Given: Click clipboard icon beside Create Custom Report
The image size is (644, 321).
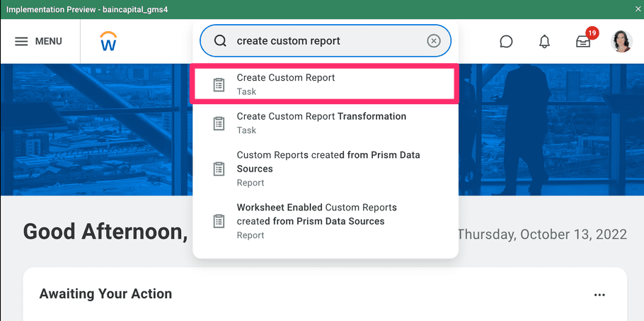Looking at the screenshot, I should [x=219, y=84].
